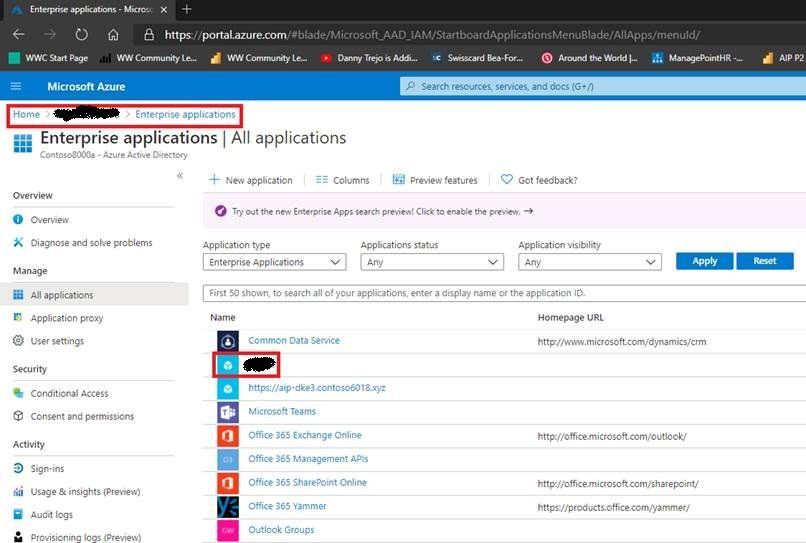
Task: Click the browser home icon
Action: (113, 34)
